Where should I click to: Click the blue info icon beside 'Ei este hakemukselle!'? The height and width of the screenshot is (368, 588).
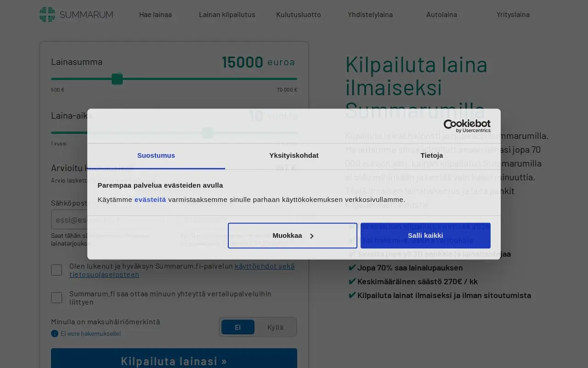click(x=55, y=333)
